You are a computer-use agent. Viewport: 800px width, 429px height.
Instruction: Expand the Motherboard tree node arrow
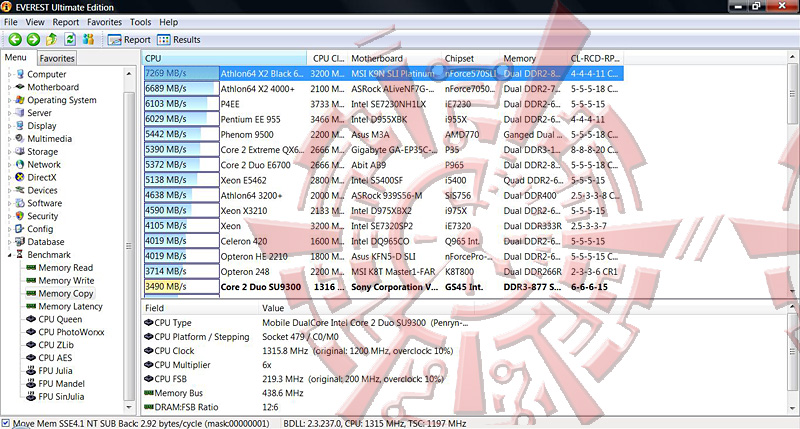[9, 87]
